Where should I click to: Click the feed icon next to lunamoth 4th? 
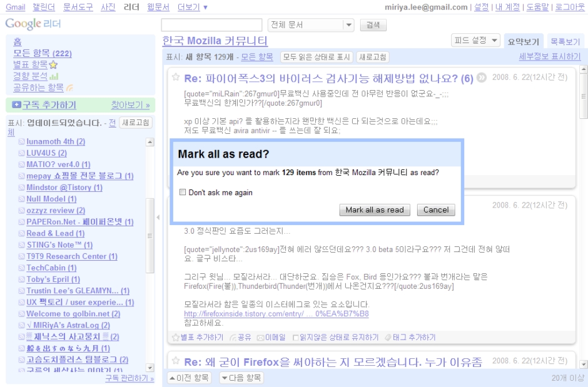[22, 142]
